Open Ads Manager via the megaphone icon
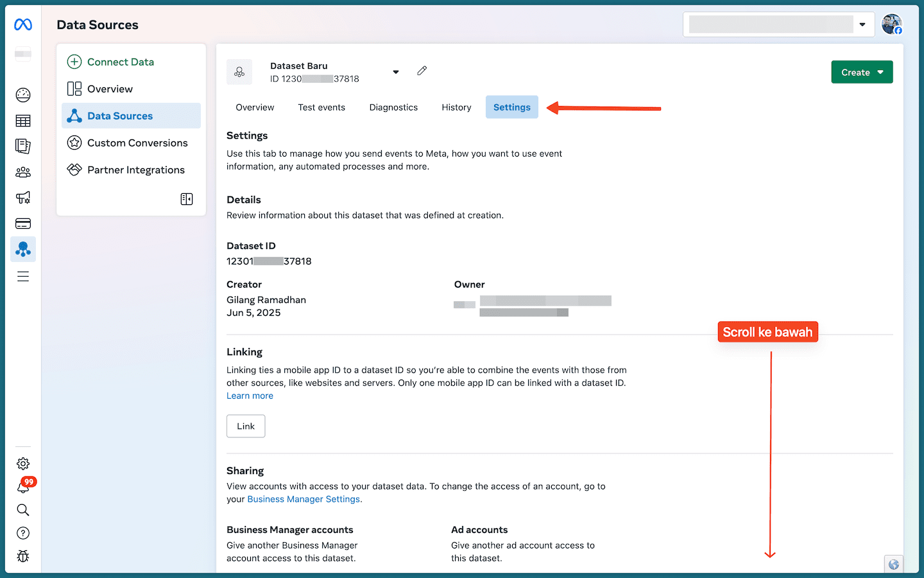 pos(23,197)
